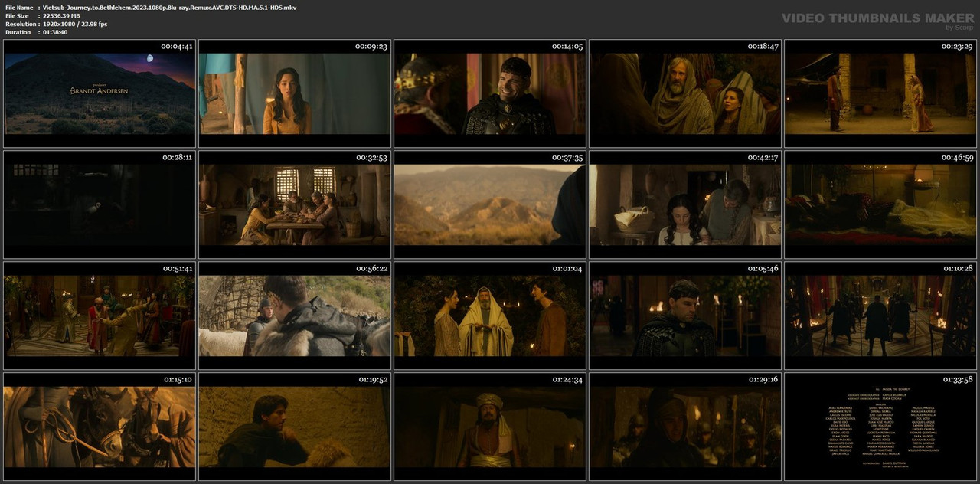Pick the end credits thumbnail at 01:33:58
The width and height of the screenshot is (980, 484).
click(880, 427)
